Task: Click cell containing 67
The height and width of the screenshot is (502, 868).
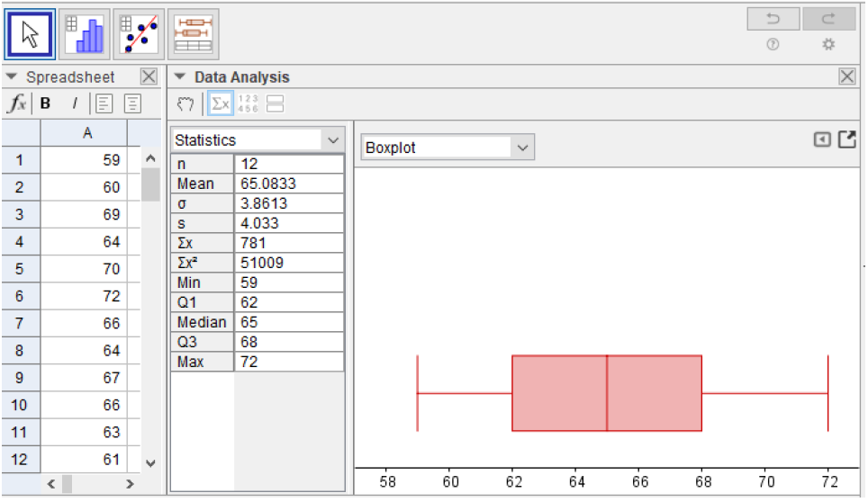Action: (84, 378)
